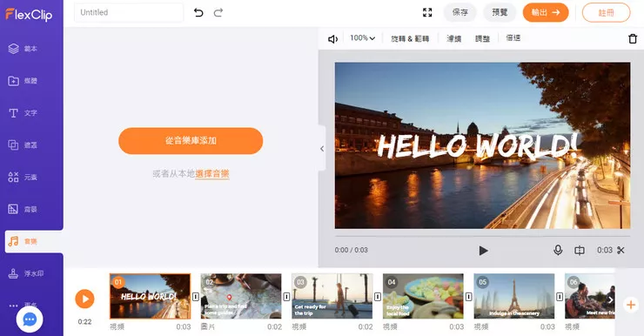Select storyboard clip 02 map image
The image size is (644, 336).
pos(241,296)
